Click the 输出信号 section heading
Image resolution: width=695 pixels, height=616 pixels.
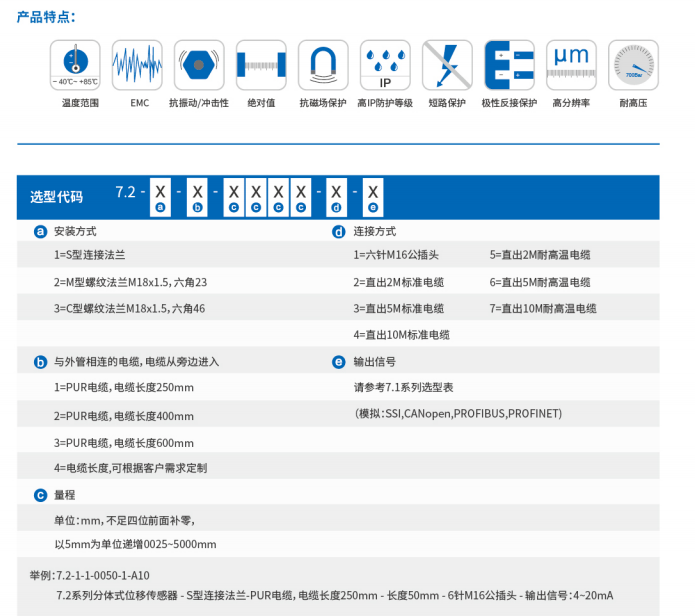click(375, 362)
